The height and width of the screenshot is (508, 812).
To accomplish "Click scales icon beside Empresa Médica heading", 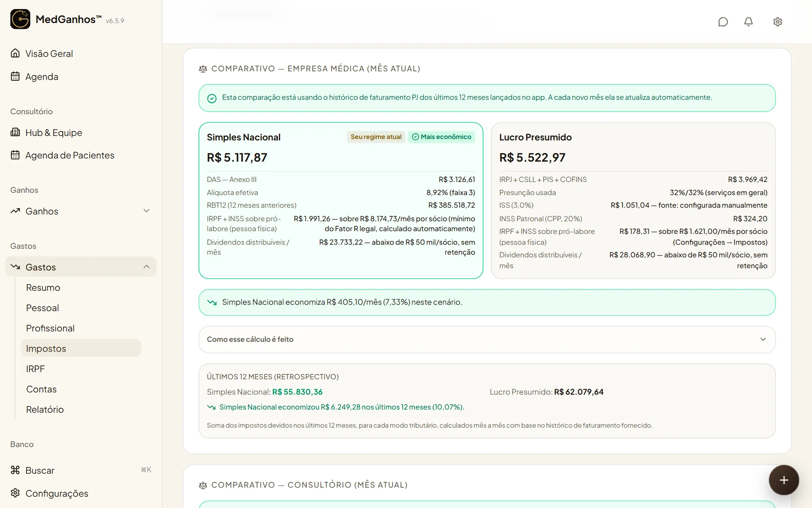I will pyautogui.click(x=203, y=69).
